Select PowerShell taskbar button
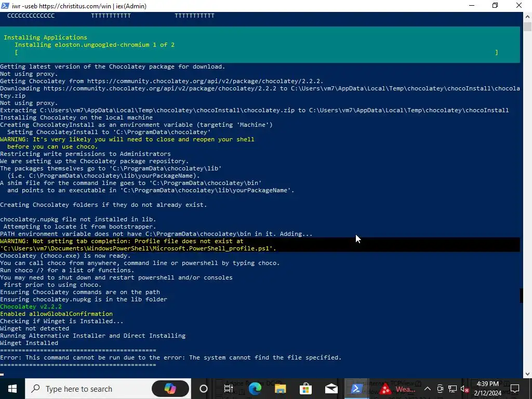Image resolution: width=532 pixels, height=399 pixels. tap(356, 389)
